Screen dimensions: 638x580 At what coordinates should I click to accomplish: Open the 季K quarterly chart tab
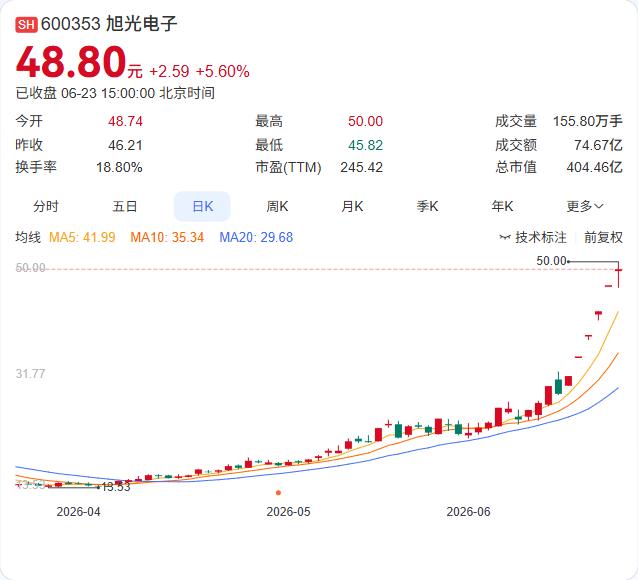(427, 206)
